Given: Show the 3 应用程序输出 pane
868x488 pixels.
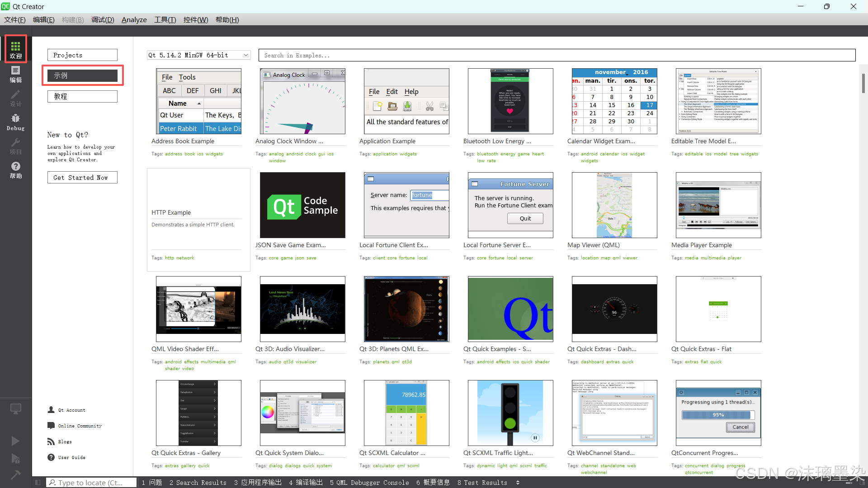Looking at the screenshot, I should (258, 483).
